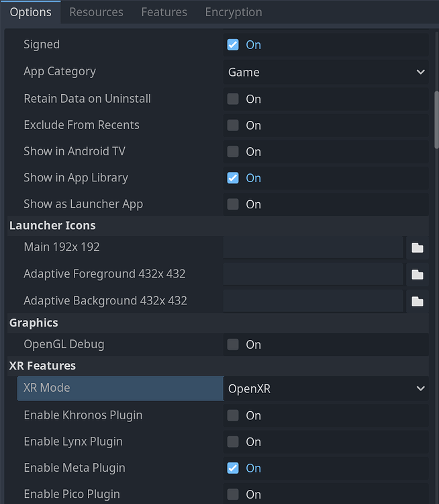The height and width of the screenshot is (504, 439).
Task: Disable the Meta Plugin checkbox
Action: (233, 468)
